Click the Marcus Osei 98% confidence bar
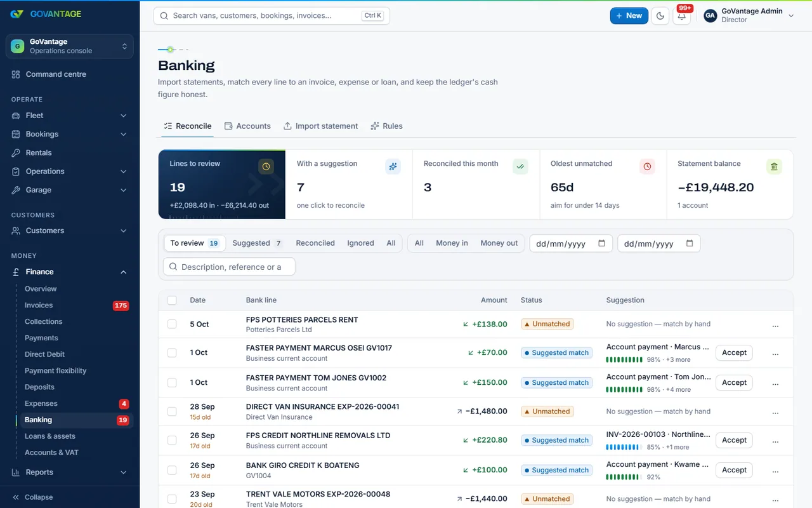Screen dimensions: 812x508 point(625,360)
